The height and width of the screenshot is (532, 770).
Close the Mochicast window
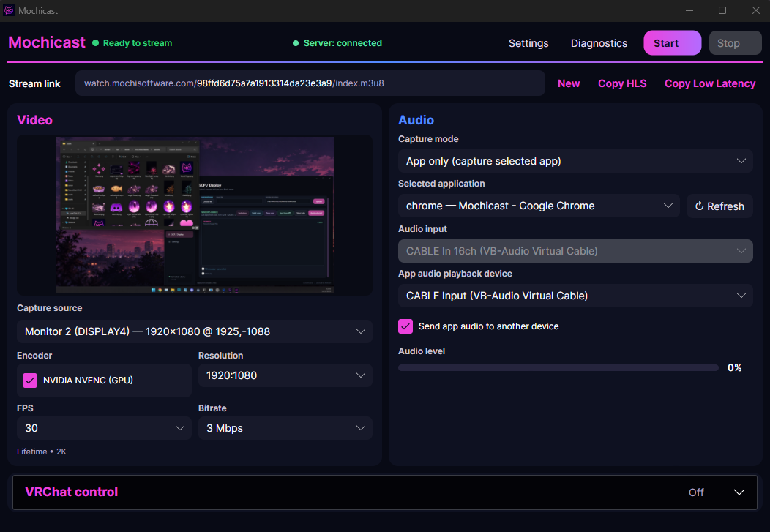click(x=756, y=10)
